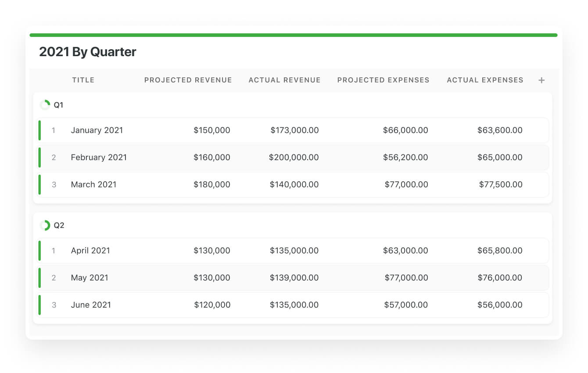
Task: Select the Projected Revenue column header
Action: click(x=188, y=80)
